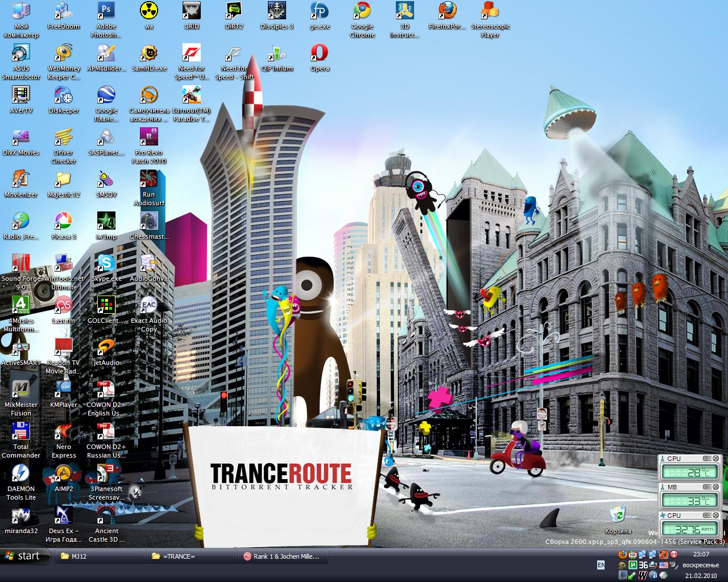Viewport: 728px width, 582px height.
Task: Open the Diskeeper desktop icon
Action: click(x=64, y=100)
